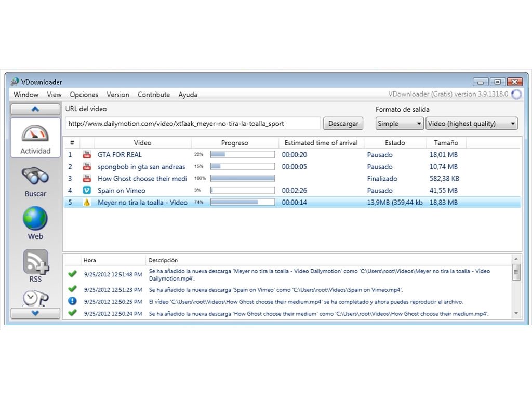Click the Vimeo icon for Spain on Vimeo

87,190
